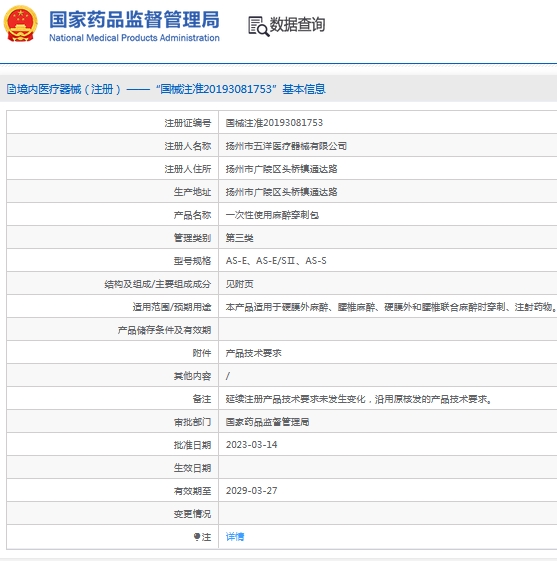Viewport: 557px width, 561px height.
Task: Select the 生产地址 address value
Action: coord(281,192)
